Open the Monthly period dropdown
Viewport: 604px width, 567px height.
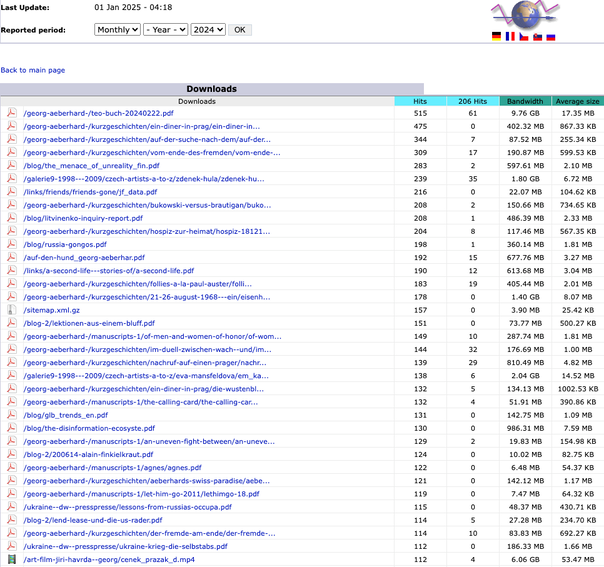(117, 30)
